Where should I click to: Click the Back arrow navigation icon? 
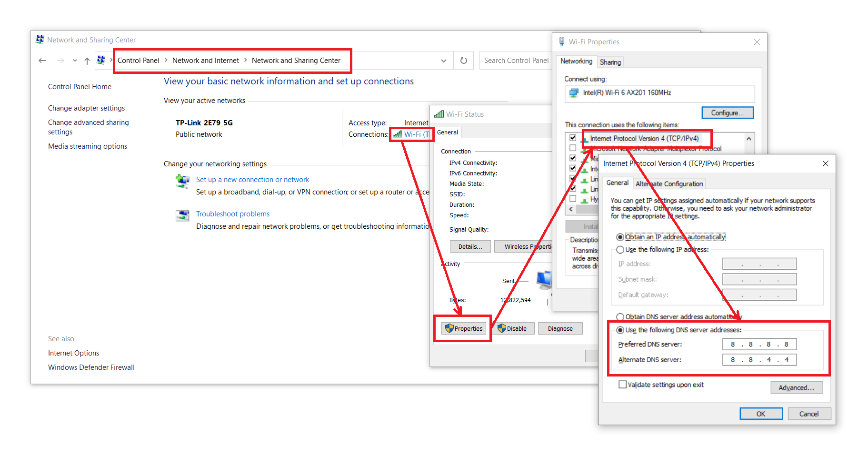point(42,61)
